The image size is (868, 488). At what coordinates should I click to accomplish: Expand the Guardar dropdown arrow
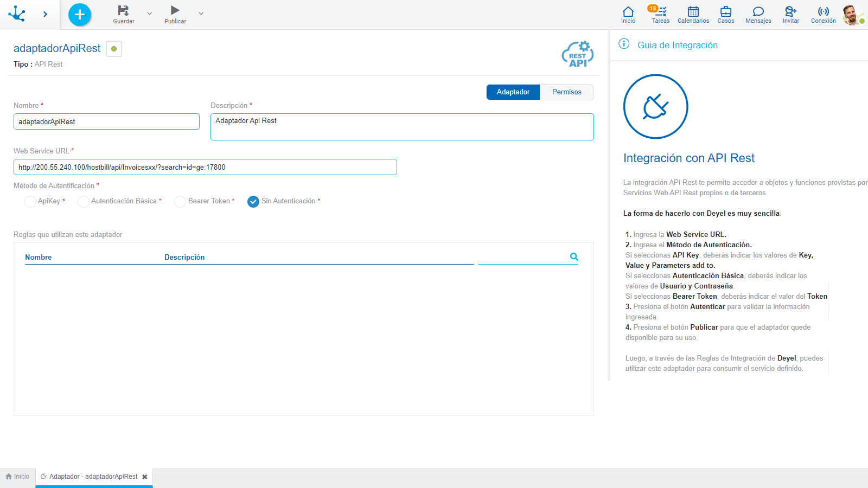pyautogui.click(x=150, y=14)
